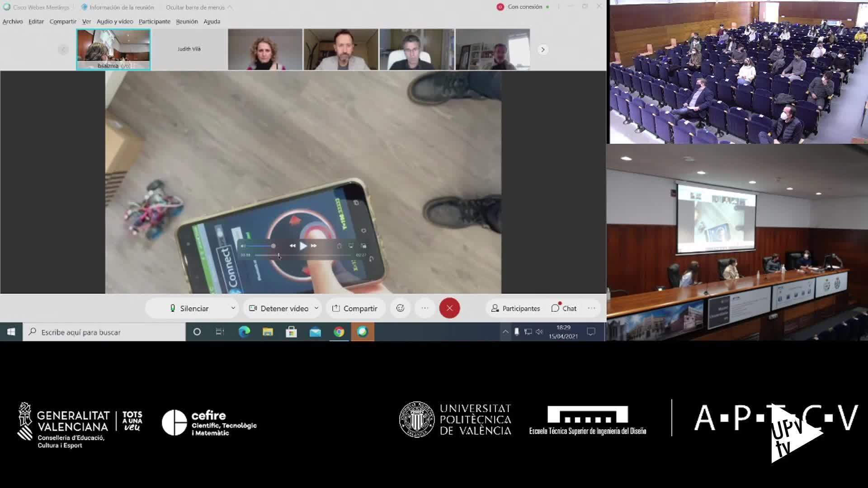Open Microsoft Store from taskbar

tap(291, 332)
